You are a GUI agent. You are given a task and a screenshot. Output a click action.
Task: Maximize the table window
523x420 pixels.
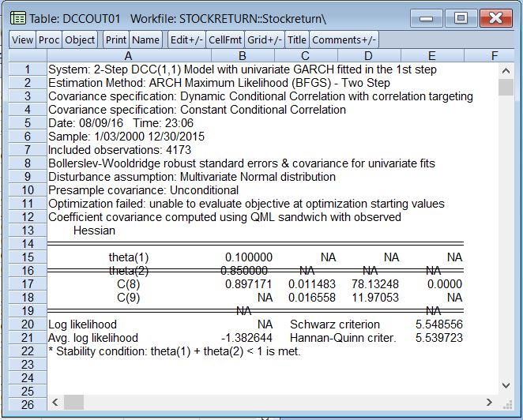click(461, 17)
